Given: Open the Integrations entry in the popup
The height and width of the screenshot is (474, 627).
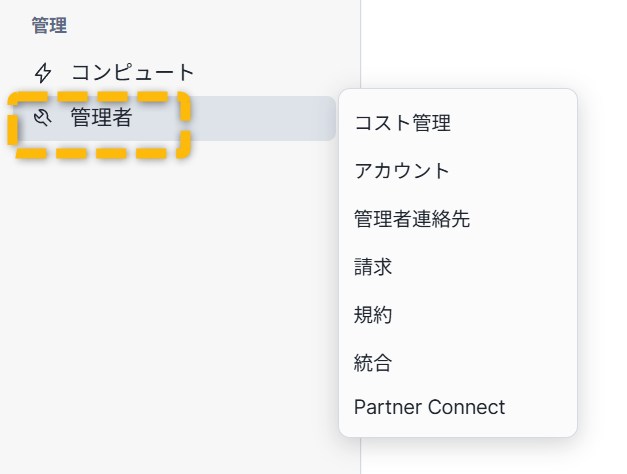Looking at the screenshot, I should coord(373,363).
